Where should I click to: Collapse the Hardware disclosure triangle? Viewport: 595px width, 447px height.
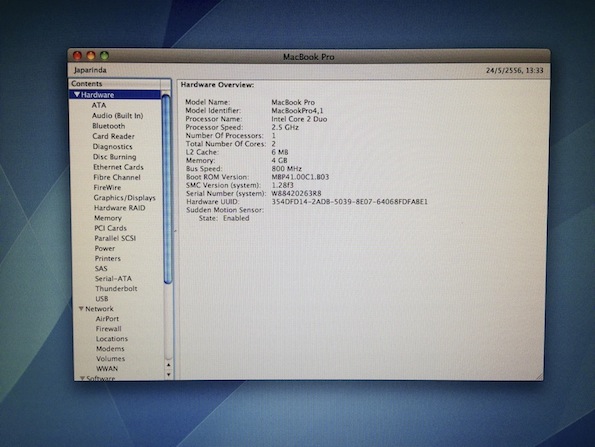coord(77,94)
